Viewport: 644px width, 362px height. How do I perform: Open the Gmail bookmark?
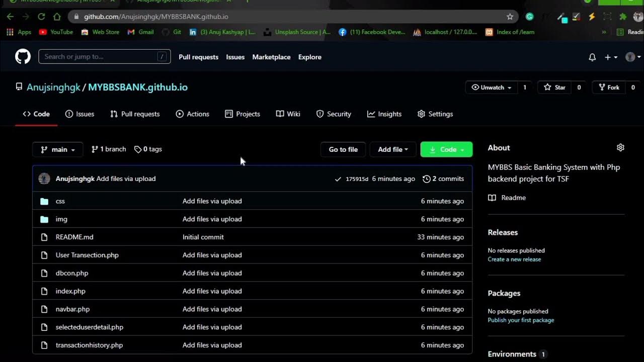click(140, 32)
